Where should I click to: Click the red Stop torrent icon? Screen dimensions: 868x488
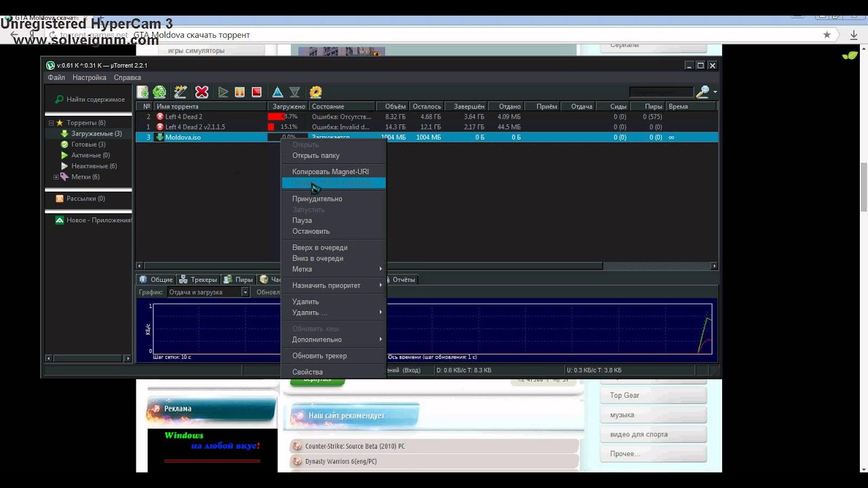point(256,92)
